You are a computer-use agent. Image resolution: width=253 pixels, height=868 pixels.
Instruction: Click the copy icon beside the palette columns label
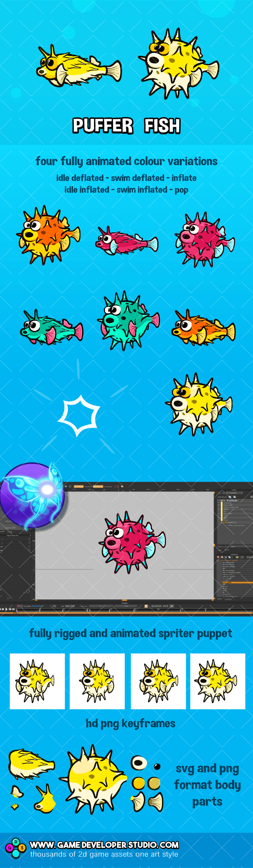click(x=230, y=497)
